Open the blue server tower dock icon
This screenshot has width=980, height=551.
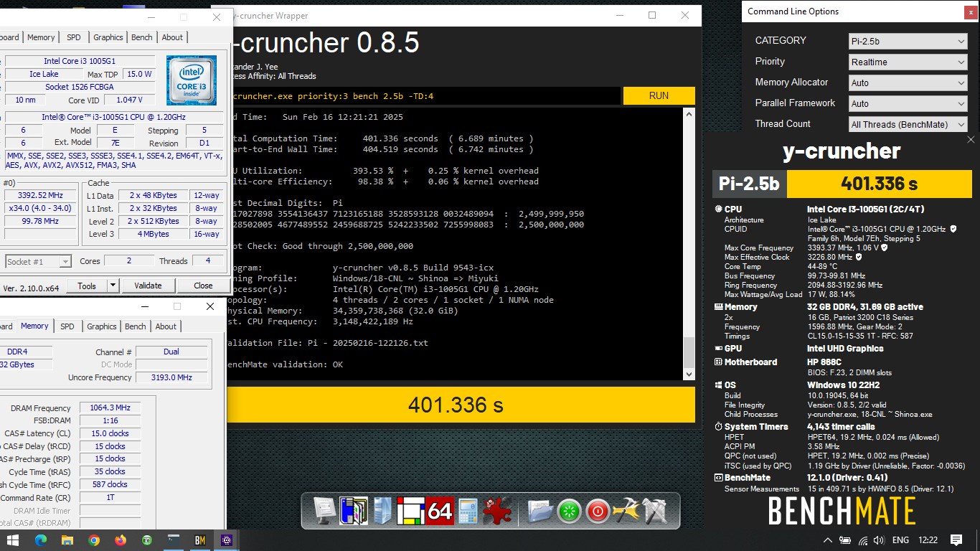pyautogui.click(x=383, y=512)
